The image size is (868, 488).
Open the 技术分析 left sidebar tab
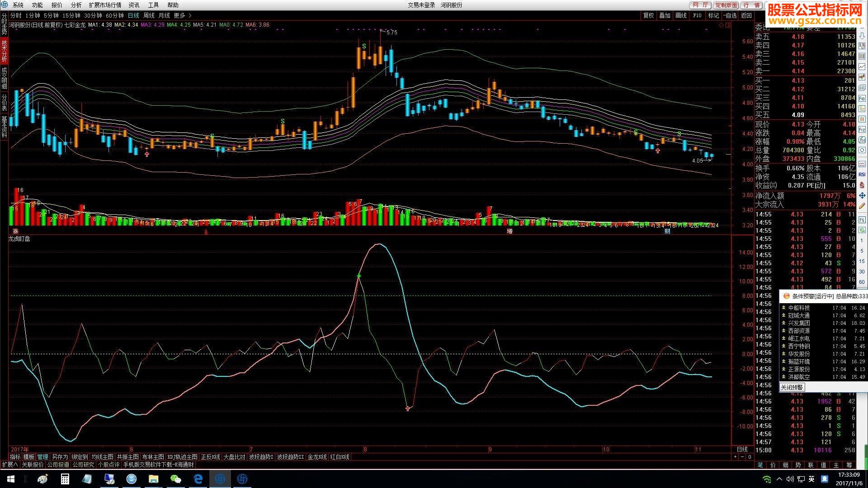(x=4, y=51)
